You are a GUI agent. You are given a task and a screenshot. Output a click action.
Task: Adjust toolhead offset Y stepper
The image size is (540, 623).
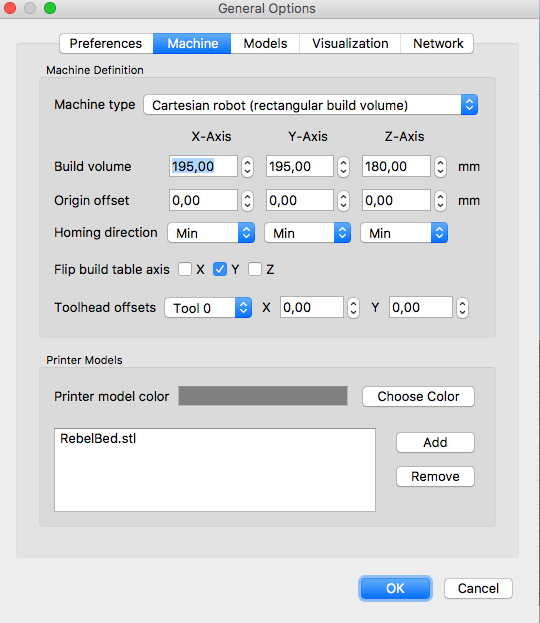tap(462, 308)
